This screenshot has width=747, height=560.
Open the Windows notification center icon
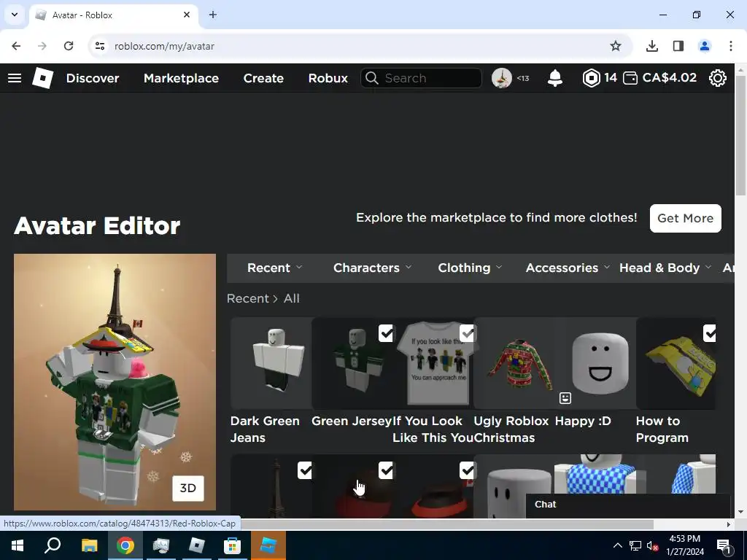coord(724,545)
